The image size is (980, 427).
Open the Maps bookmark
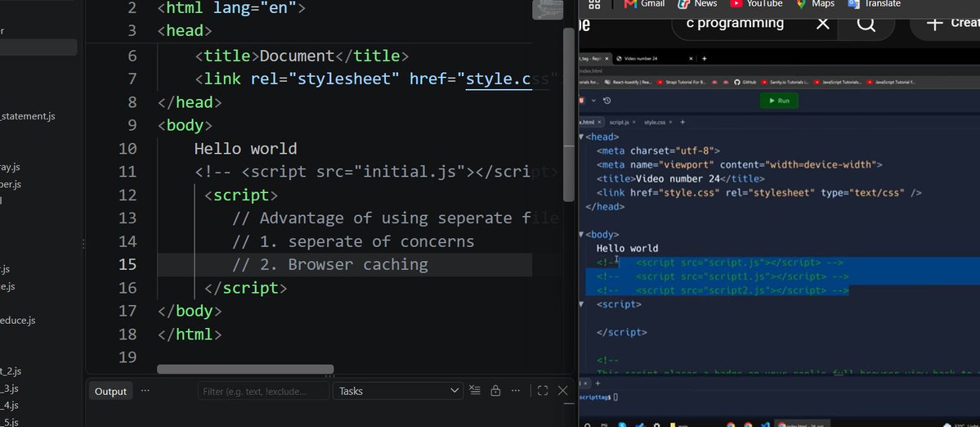[x=815, y=4]
